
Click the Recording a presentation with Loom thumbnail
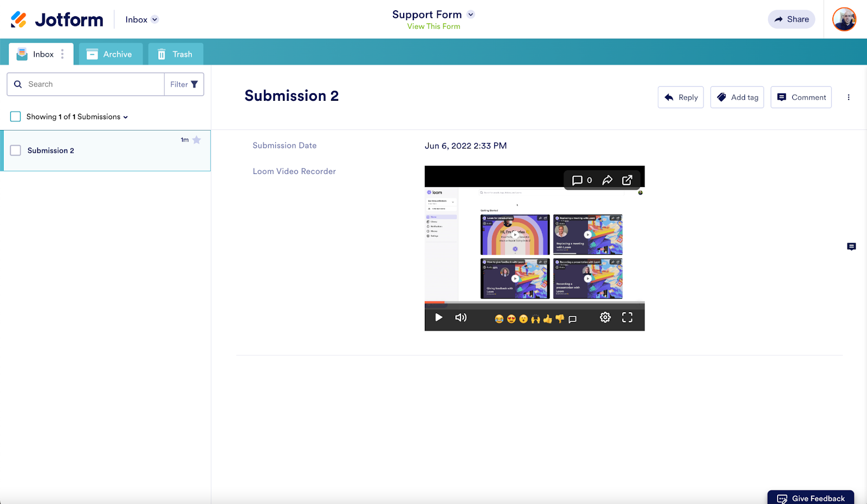tap(588, 279)
